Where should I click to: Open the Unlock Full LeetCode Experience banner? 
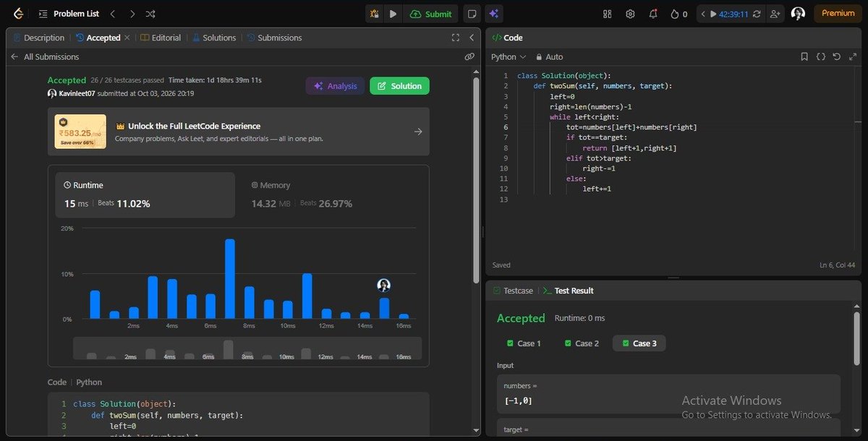(238, 132)
